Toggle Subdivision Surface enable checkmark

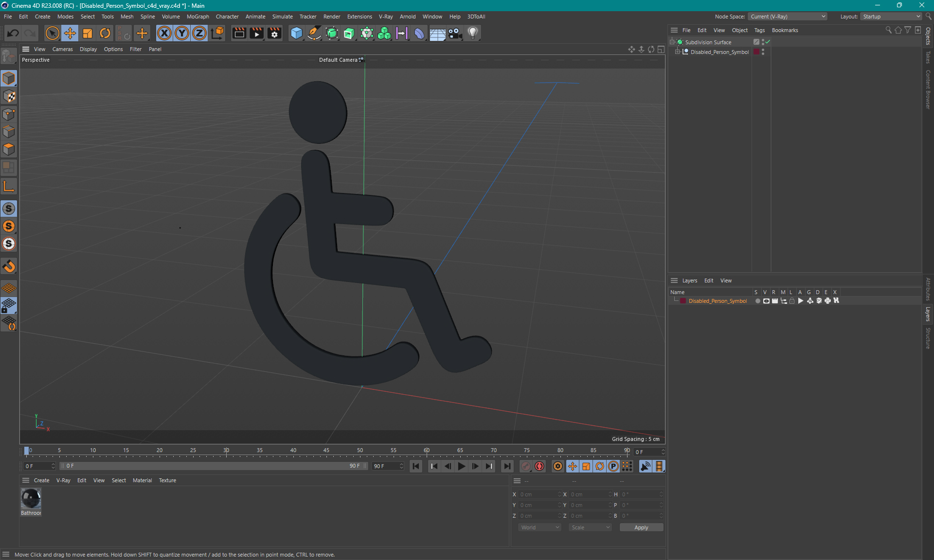point(768,42)
